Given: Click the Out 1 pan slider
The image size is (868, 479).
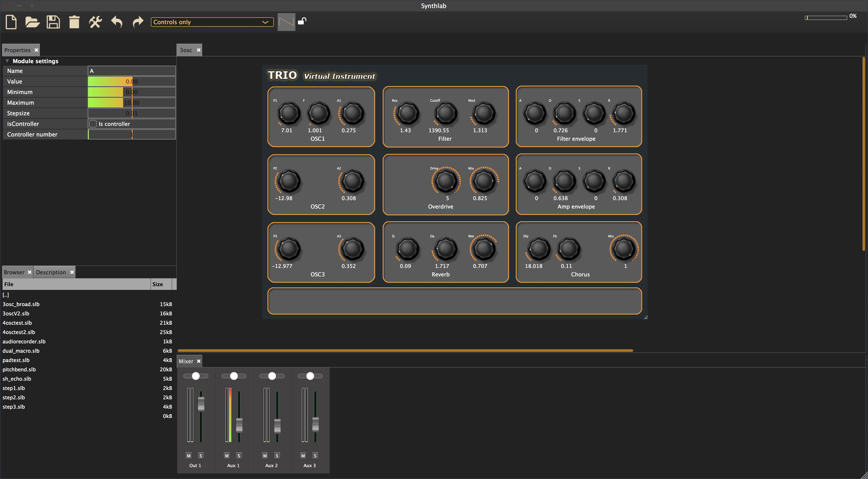Looking at the screenshot, I should coord(196,376).
